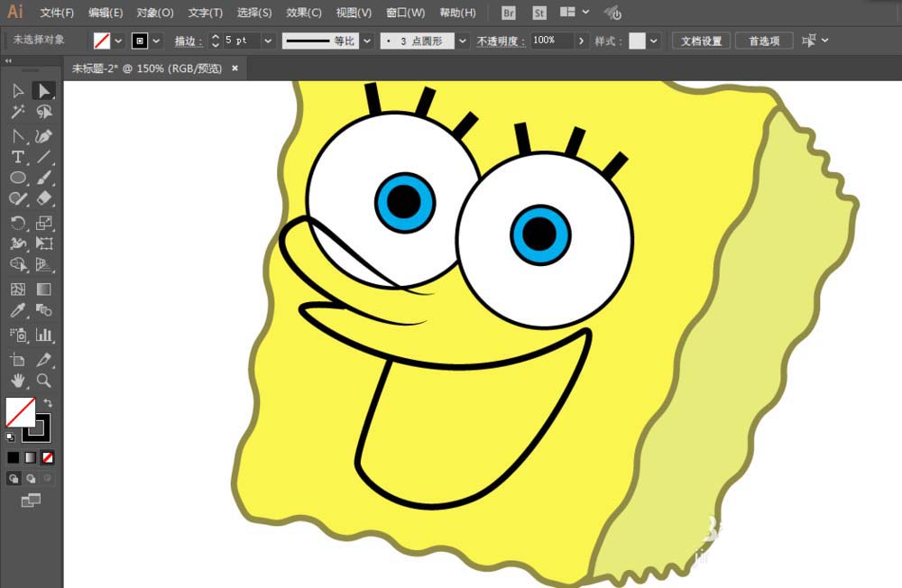Select the Ellipse shape tool
The image size is (902, 588).
point(17,178)
